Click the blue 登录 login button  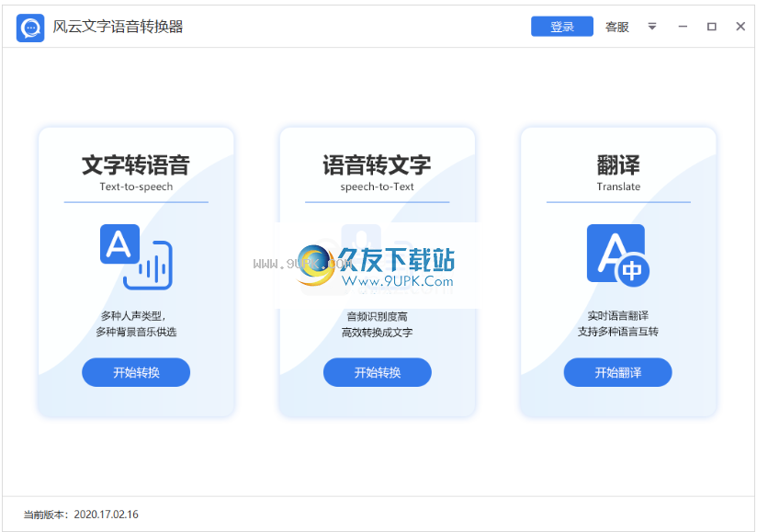point(562,27)
